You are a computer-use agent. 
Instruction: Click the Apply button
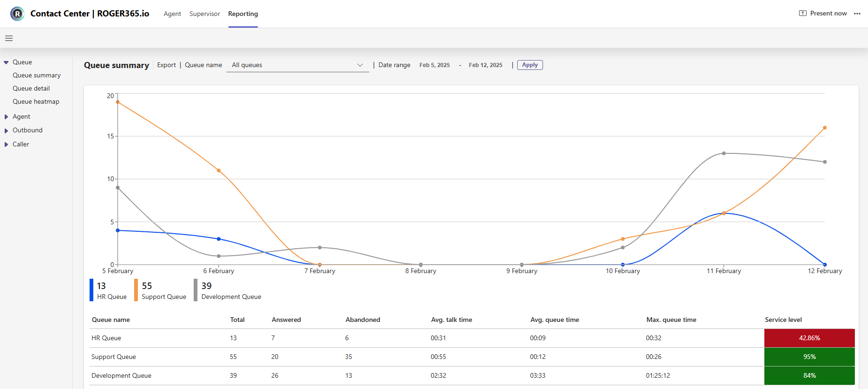(x=530, y=65)
